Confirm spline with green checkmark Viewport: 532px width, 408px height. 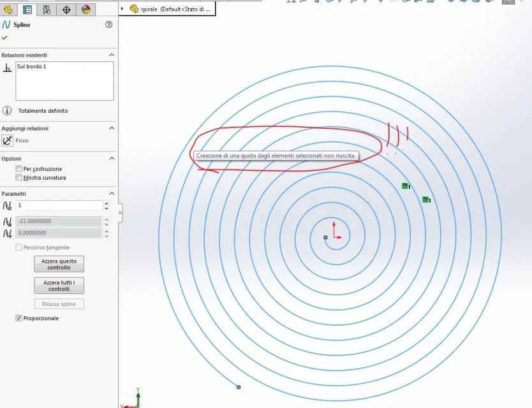[x=4, y=38]
